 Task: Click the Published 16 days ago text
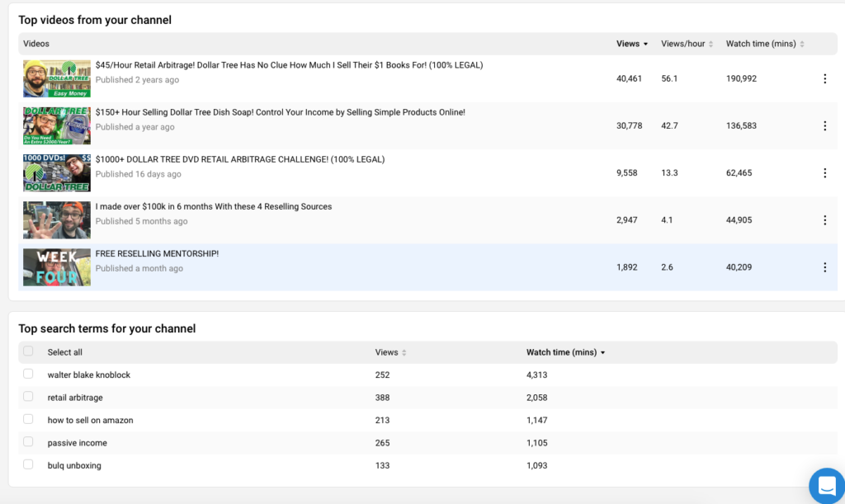click(x=138, y=174)
